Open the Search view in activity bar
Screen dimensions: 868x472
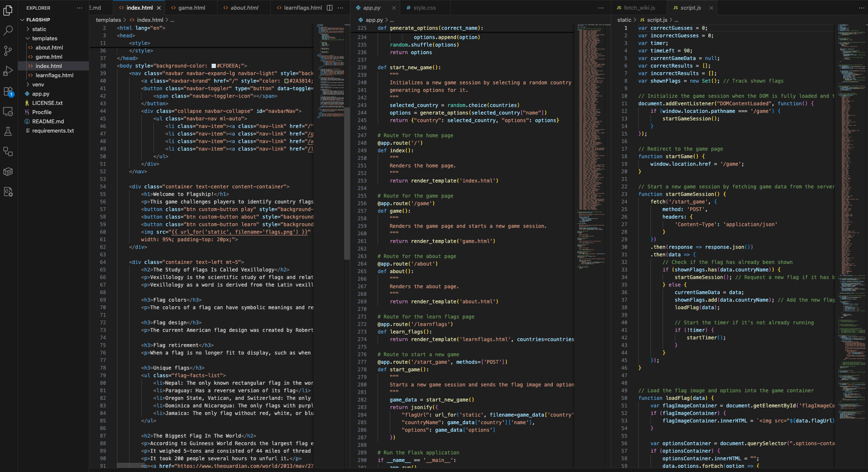(8, 30)
